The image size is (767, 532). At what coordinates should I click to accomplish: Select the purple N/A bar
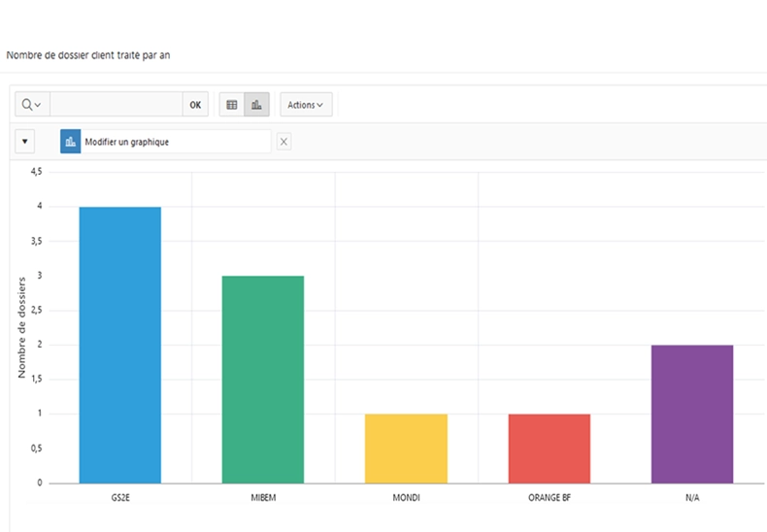point(691,414)
